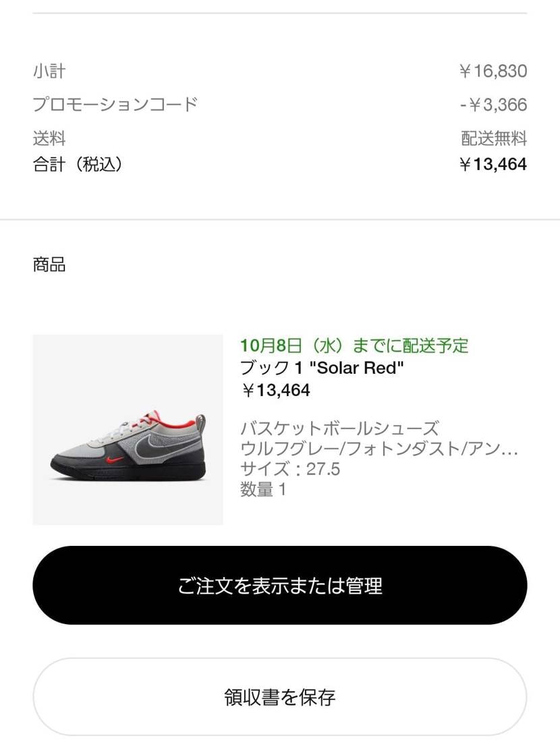
Task: Click the ブック 1 "Solar Red" product name
Action: click(x=322, y=368)
